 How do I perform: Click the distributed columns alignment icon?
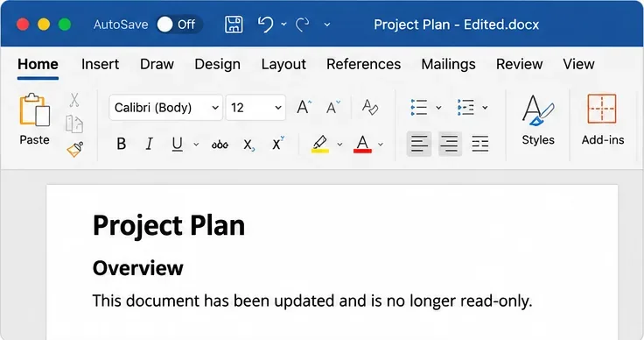click(480, 144)
